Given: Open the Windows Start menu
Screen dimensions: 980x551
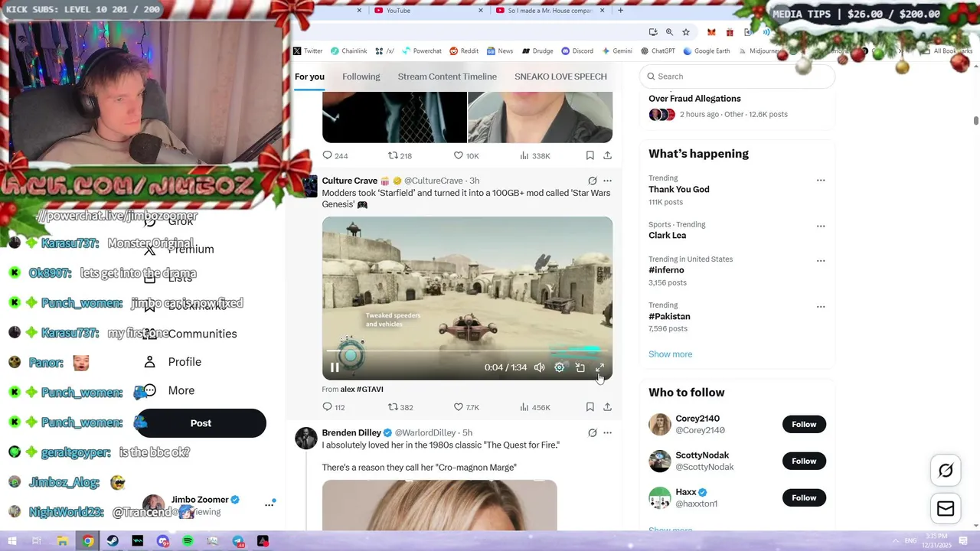Looking at the screenshot, I should 11,541.
